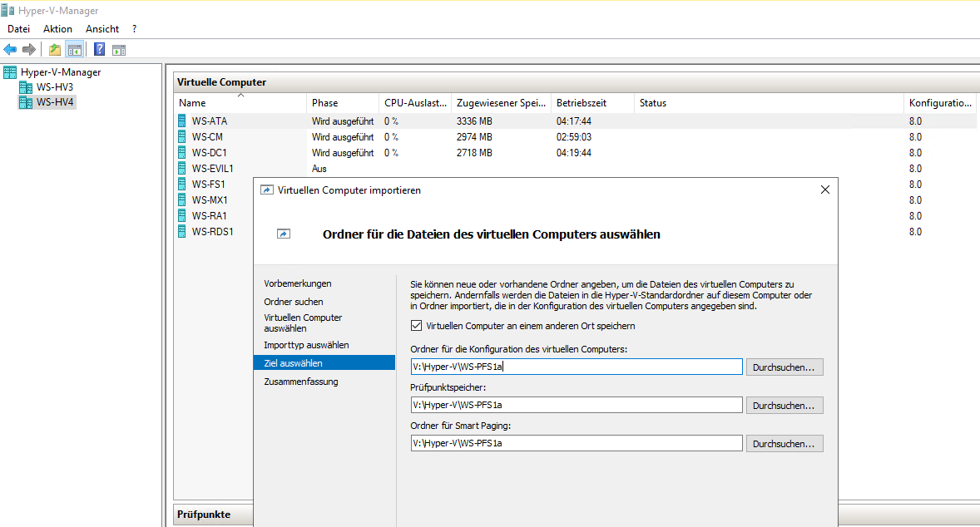
Task: Sort by the Phase column header
Action: pos(343,103)
